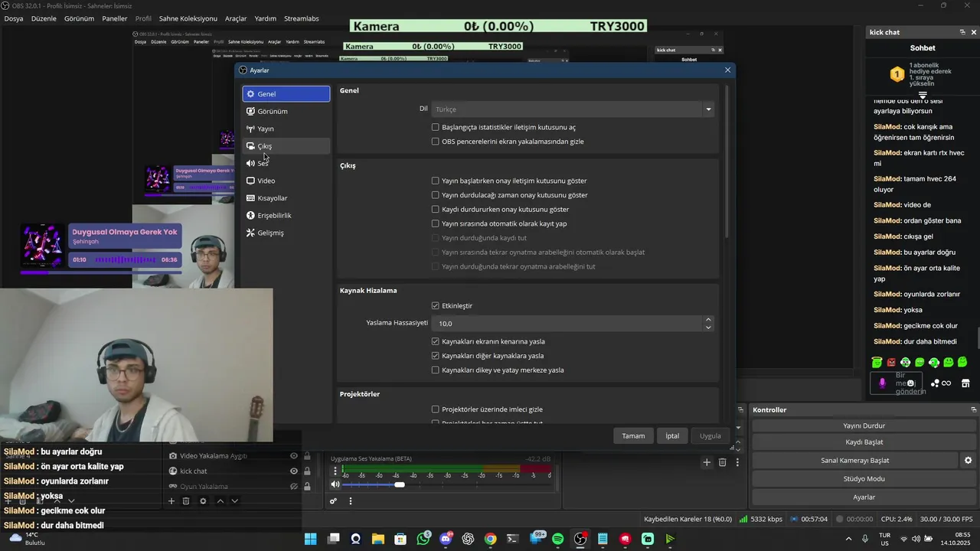Check Kaynakları dikey ve yatay merkeze yasla

(436, 370)
